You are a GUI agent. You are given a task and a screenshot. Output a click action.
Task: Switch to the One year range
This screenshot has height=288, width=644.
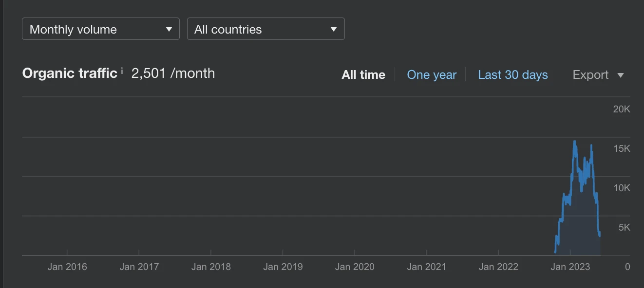(x=432, y=74)
